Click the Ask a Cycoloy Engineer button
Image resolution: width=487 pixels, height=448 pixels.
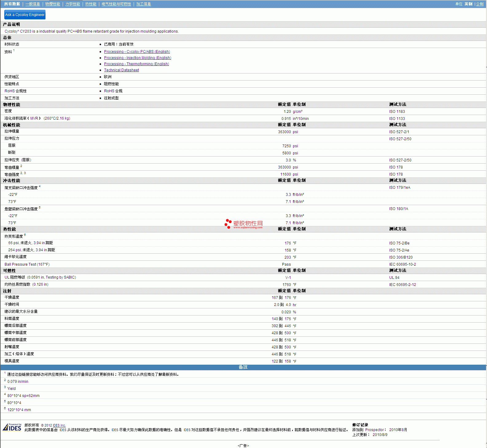click(x=25, y=15)
